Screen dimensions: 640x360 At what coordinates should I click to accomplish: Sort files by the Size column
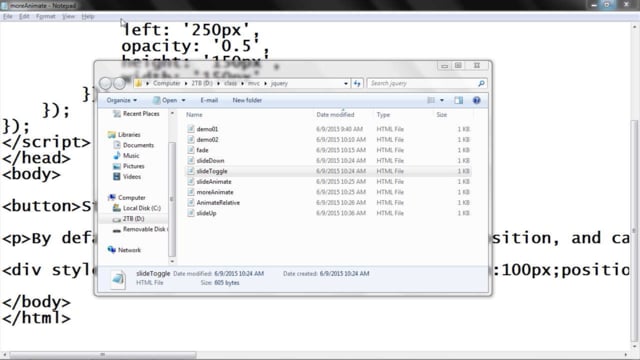click(x=442, y=115)
